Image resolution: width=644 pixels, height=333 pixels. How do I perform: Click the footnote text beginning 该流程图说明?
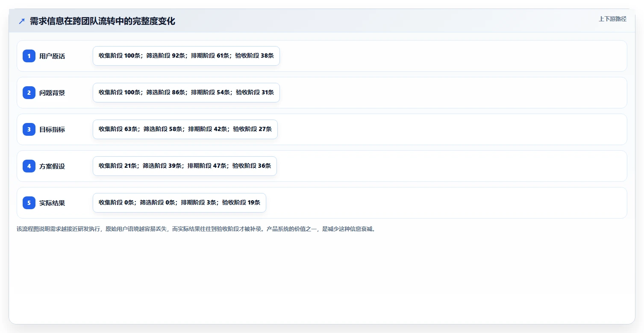click(x=197, y=229)
